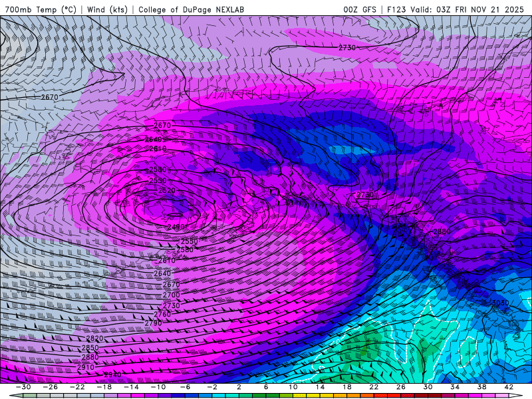Click the '00Z GFS' model run label
The image size is (532, 399).
point(360,9)
